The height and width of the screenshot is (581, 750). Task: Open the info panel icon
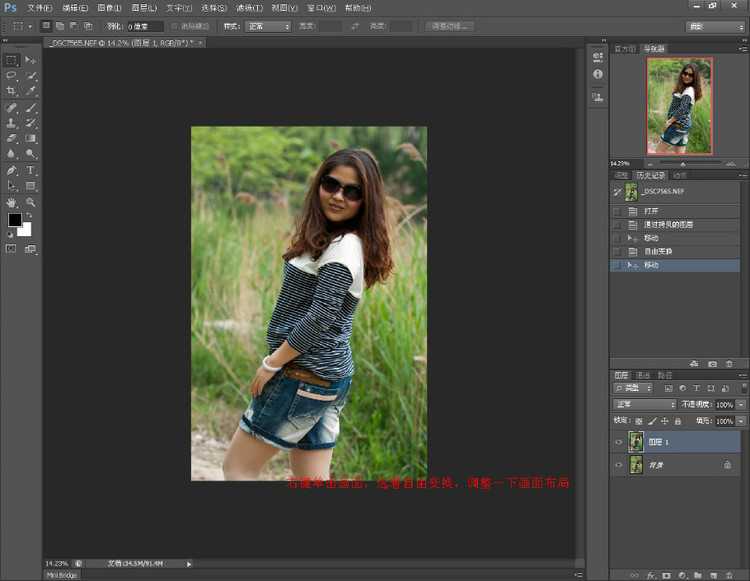(x=598, y=74)
